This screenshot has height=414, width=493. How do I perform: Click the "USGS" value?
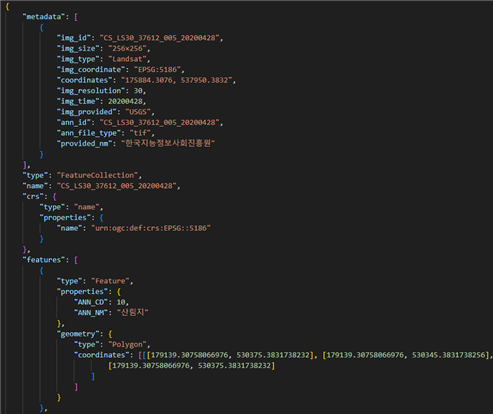(x=138, y=112)
